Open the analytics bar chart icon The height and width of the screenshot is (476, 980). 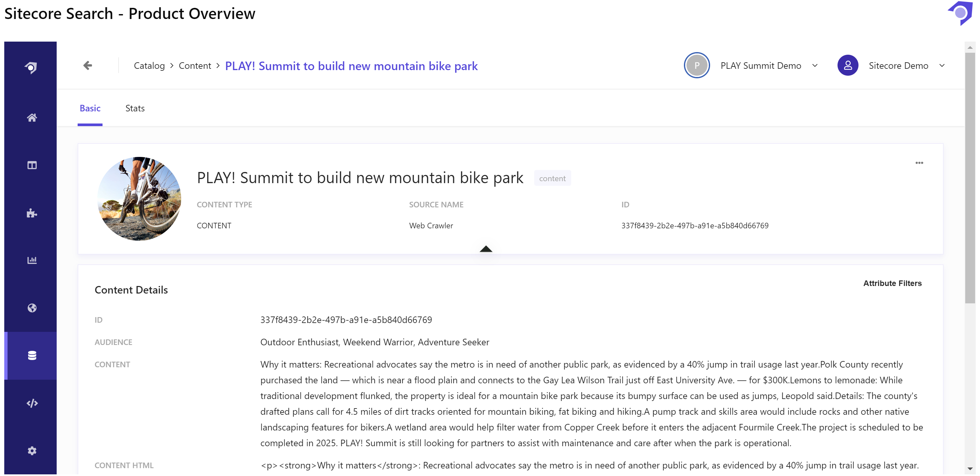click(x=32, y=260)
